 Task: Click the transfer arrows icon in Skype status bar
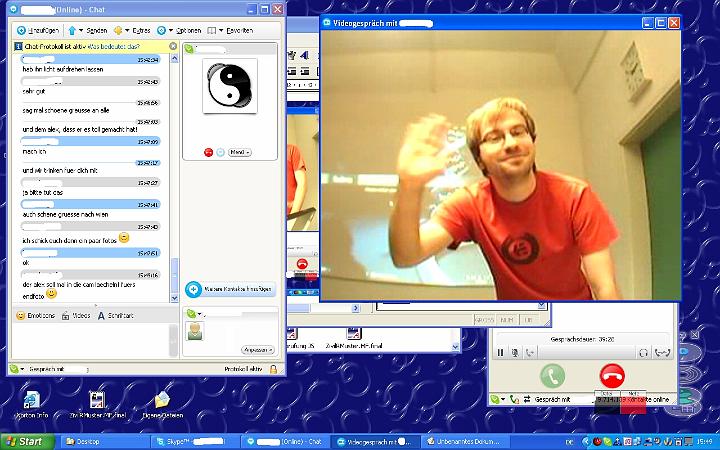tap(527, 399)
